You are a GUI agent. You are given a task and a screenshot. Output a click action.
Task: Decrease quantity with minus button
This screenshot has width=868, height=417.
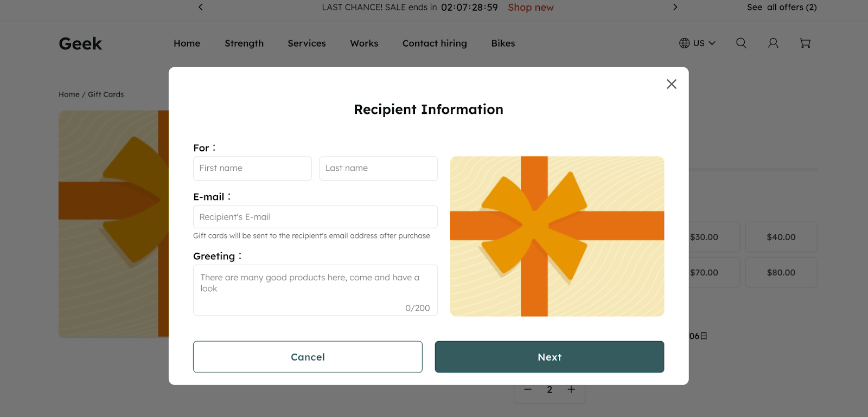pos(528,389)
